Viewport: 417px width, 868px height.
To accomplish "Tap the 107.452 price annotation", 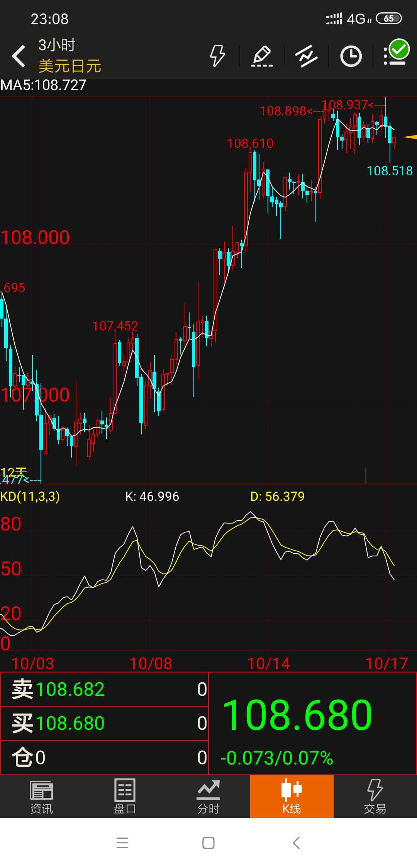I will coord(115,326).
